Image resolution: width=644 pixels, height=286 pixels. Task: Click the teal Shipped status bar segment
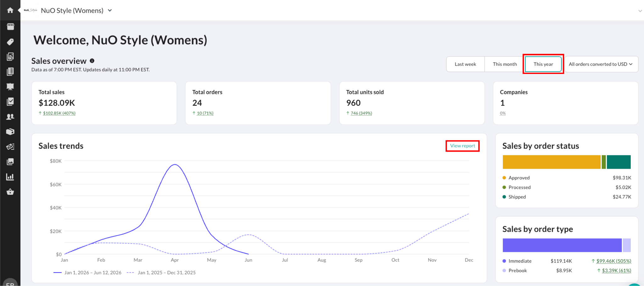point(619,162)
